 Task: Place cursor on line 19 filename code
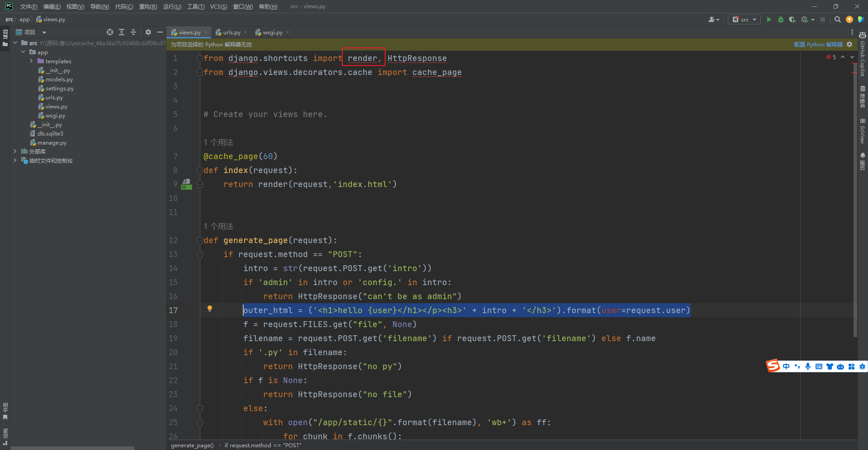pos(449,338)
